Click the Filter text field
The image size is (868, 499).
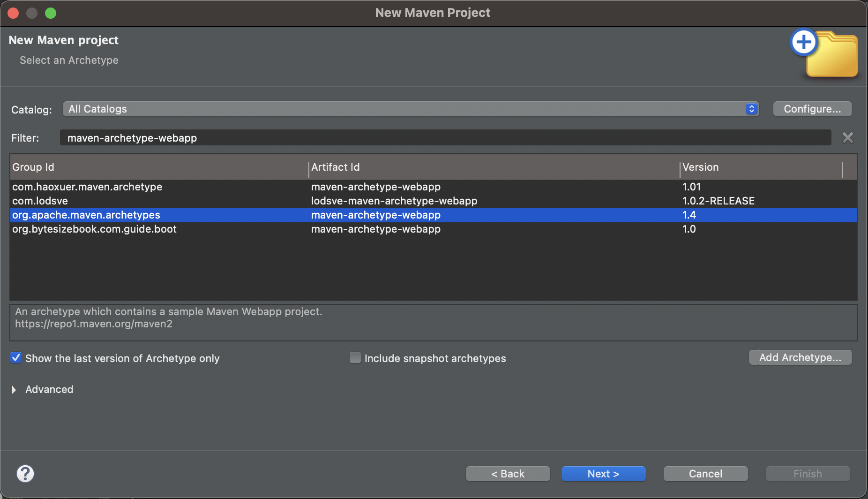click(445, 138)
